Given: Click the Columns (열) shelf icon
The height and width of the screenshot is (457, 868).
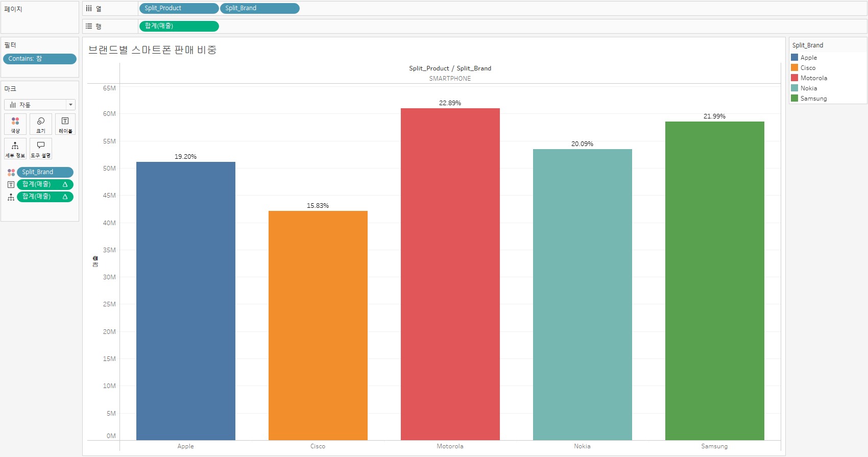Looking at the screenshot, I should click(x=89, y=8).
